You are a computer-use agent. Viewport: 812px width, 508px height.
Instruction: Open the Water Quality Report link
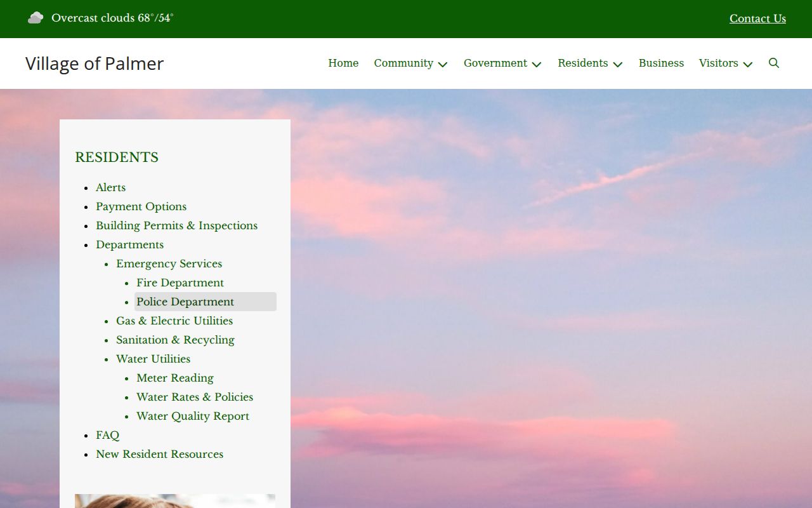coord(193,416)
